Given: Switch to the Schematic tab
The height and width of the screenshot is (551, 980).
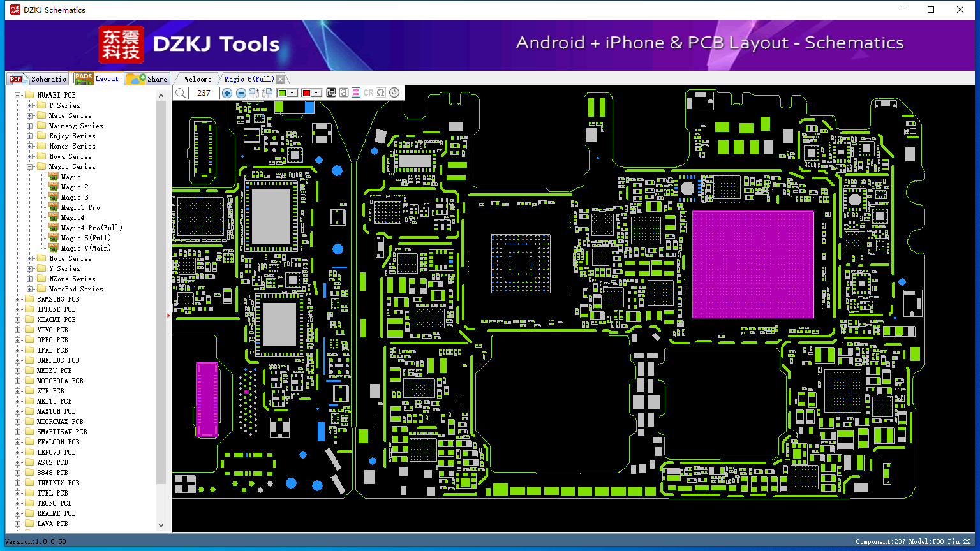Looking at the screenshot, I should 37,79.
